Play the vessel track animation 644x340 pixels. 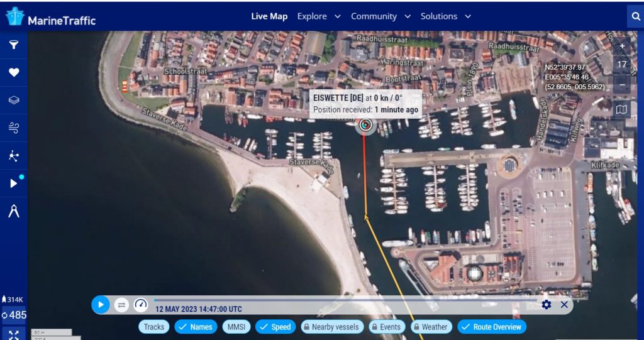(100, 305)
